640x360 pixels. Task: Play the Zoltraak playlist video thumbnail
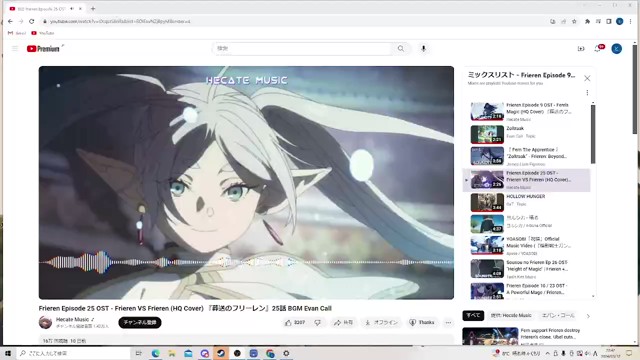(x=487, y=134)
